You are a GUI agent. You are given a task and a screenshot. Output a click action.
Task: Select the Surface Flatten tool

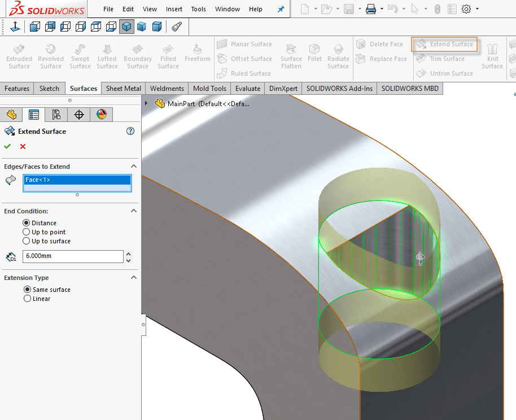[x=291, y=56]
